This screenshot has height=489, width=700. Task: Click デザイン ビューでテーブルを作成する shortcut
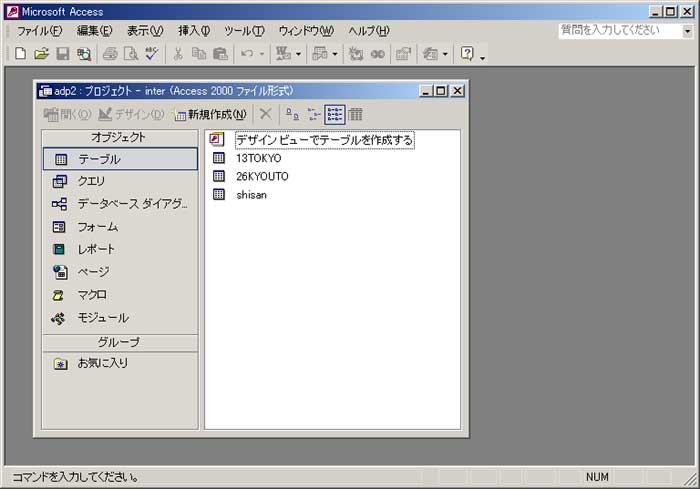[323, 140]
